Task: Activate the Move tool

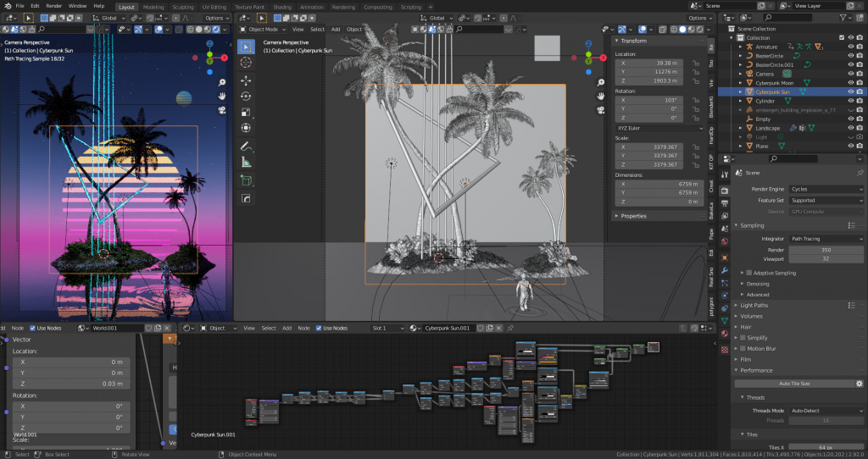Action: [246, 80]
